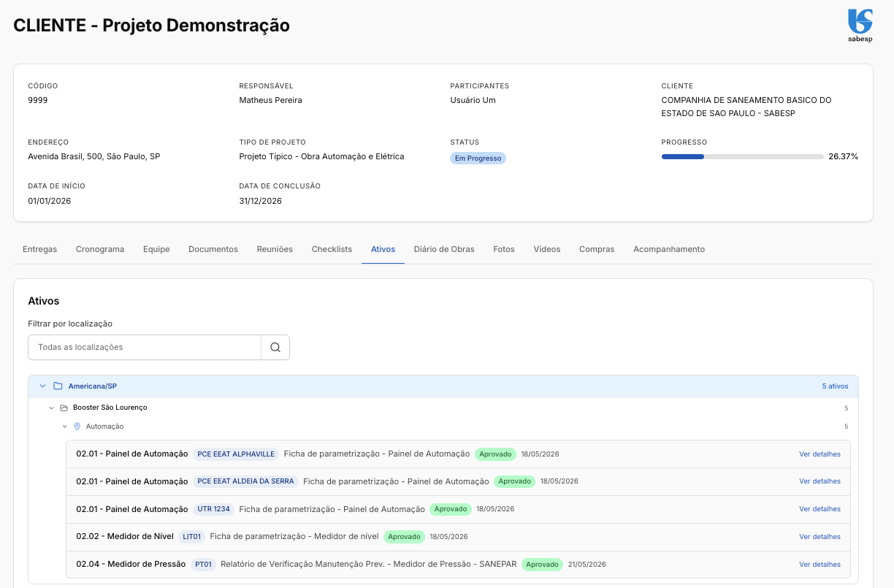Image resolution: width=894 pixels, height=588 pixels.
Task: Select the Ativos tab
Action: (x=383, y=249)
